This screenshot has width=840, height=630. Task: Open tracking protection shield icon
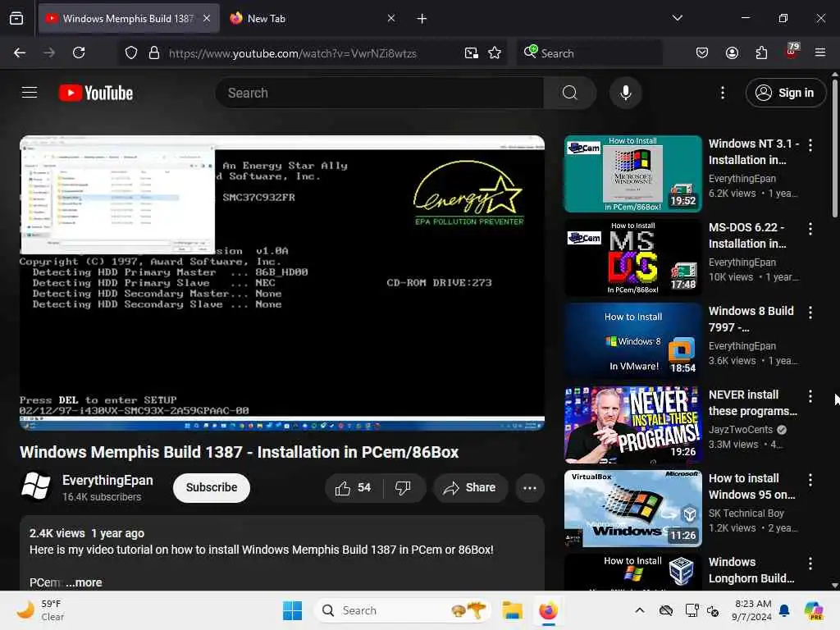131,53
